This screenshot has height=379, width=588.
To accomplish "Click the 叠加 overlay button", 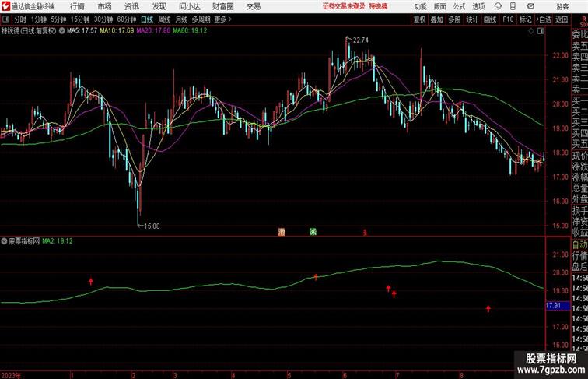I will (x=437, y=19).
